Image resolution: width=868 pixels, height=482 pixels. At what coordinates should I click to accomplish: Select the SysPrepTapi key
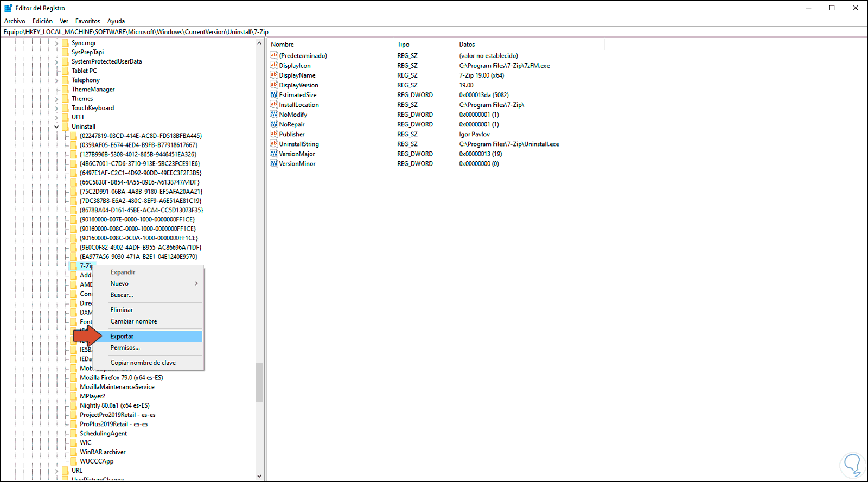pos(87,52)
